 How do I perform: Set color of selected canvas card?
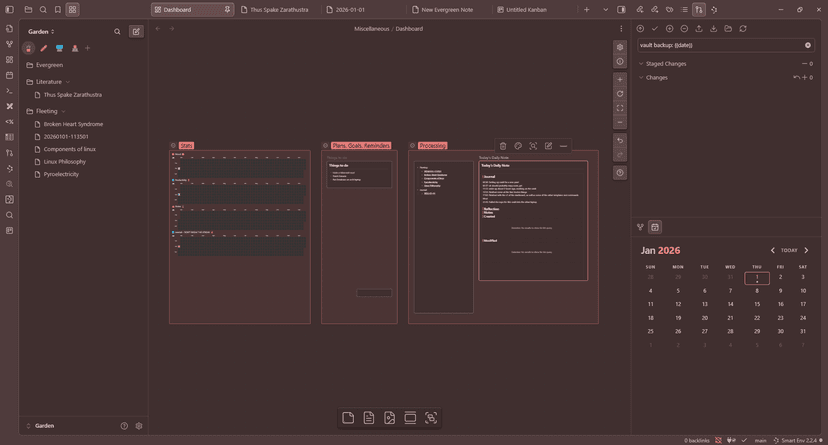tap(518, 146)
